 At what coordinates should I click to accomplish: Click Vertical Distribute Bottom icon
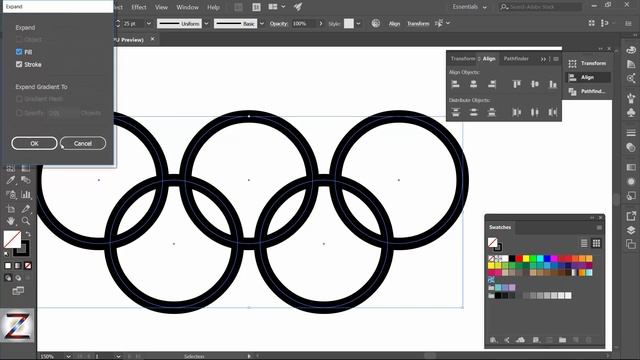[x=492, y=112]
